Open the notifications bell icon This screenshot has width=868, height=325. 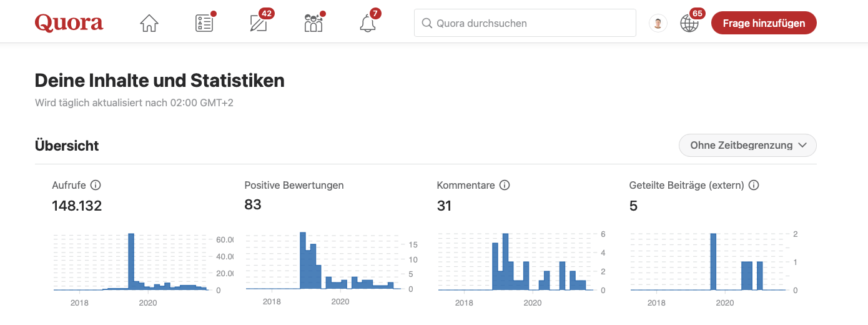(368, 24)
